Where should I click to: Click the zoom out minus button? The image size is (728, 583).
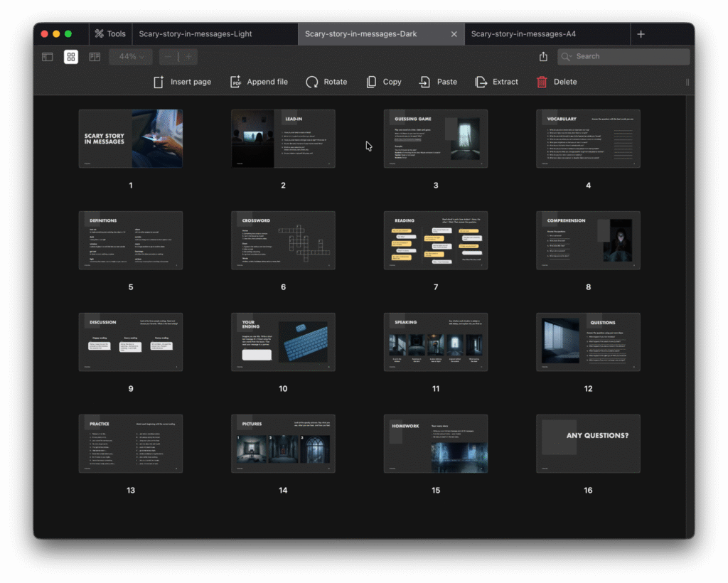click(168, 57)
